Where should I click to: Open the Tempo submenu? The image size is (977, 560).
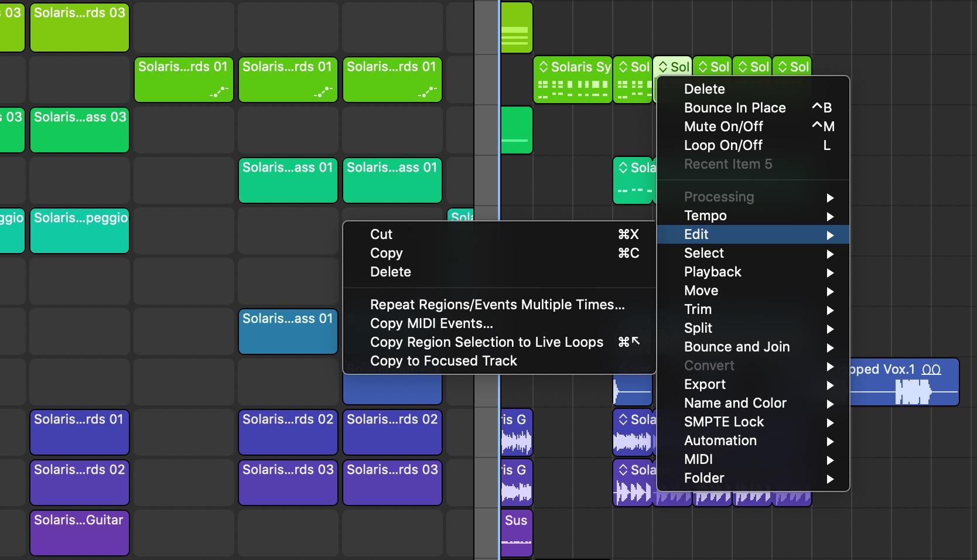pyautogui.click(x=705, y=216)
